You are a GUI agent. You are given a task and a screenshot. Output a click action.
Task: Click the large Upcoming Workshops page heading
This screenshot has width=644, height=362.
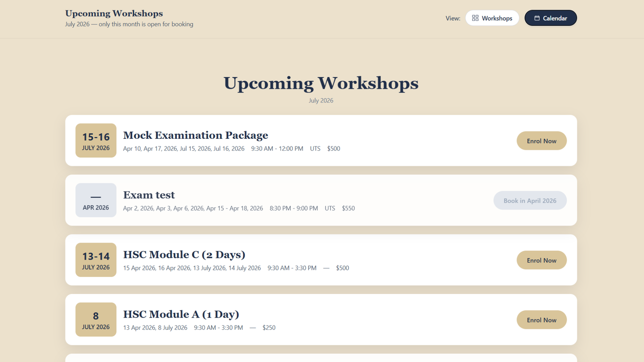coord(321,83)
